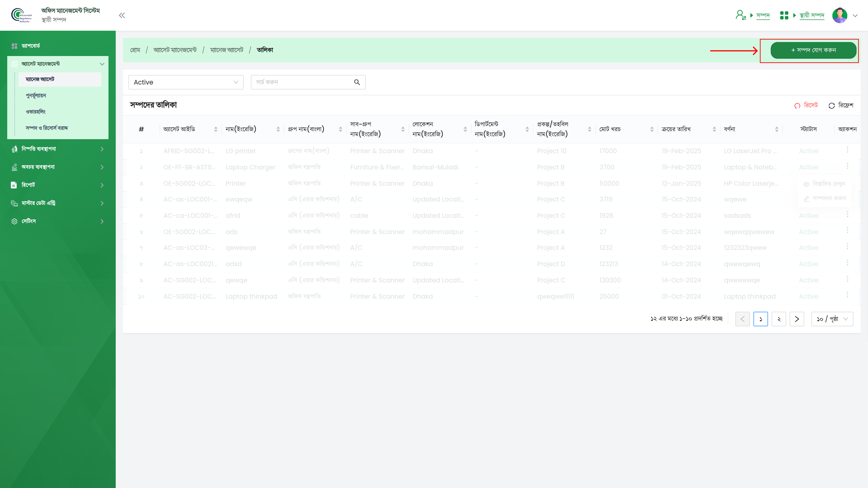868x488 pixels.
Task: Open অ্যাসেট ম্যানেজমেন্ট breadcrumb link
Action: [175, 50]
